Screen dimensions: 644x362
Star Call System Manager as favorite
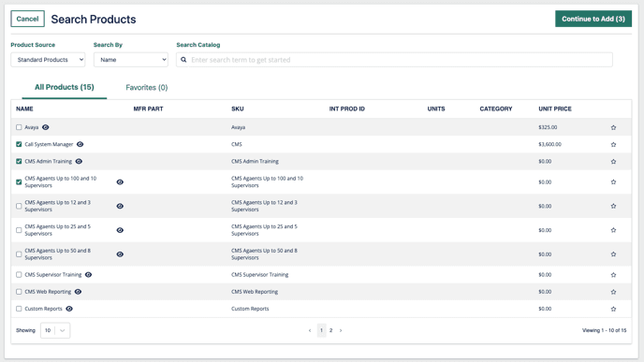click(613, 144)
